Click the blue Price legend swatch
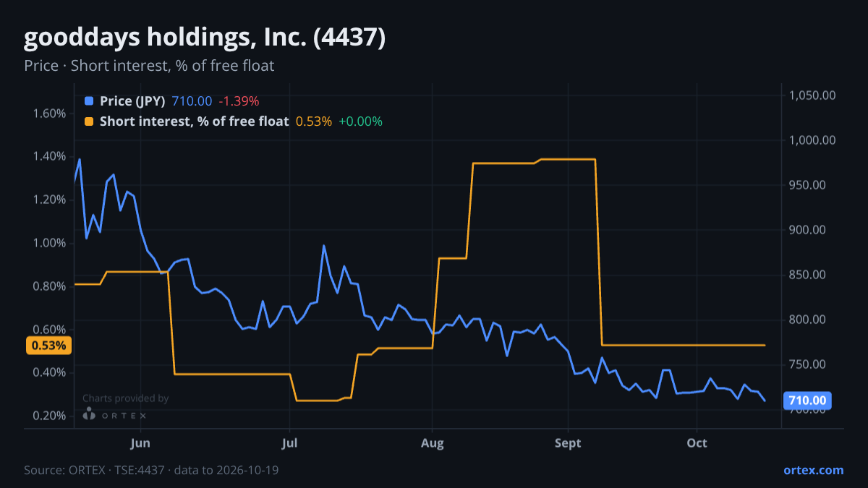 pyautogui.click(x=89, y=101)
